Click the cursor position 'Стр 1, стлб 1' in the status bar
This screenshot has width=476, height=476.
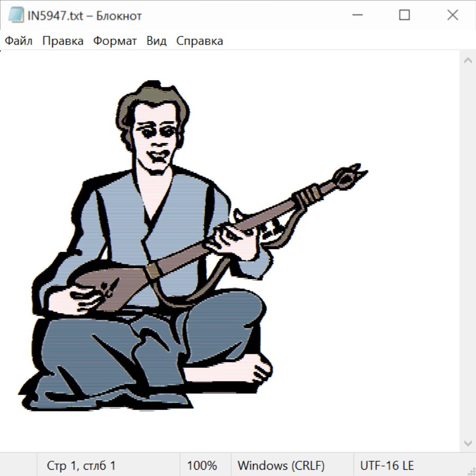tap(81, 466)
